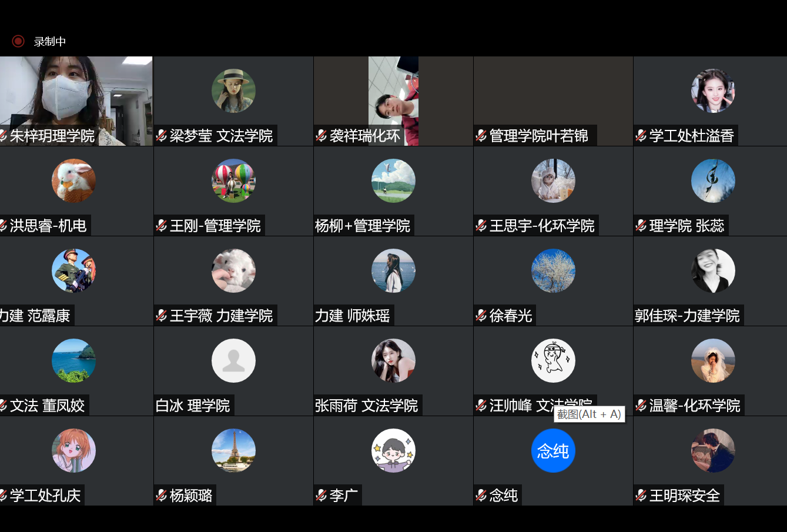This screenshot has width=787, height=532.
Task: Open 袭祥瑞化环 camera video feed
Action: (393, 101)
